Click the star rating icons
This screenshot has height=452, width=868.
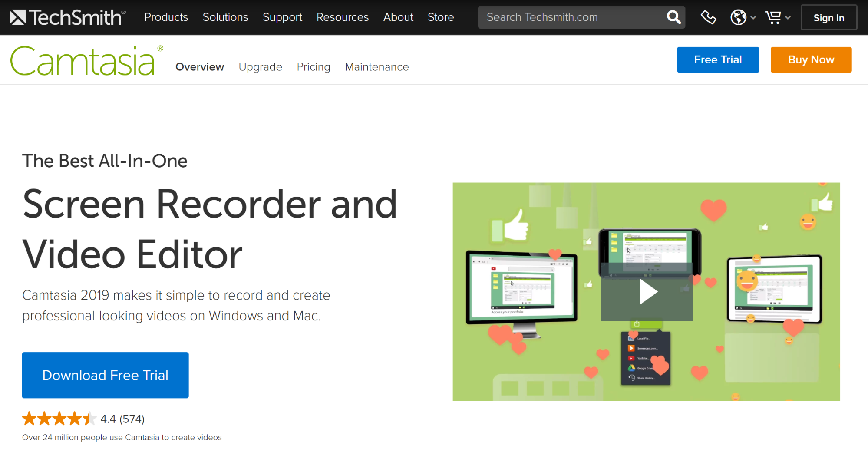[x=59, y=419]
